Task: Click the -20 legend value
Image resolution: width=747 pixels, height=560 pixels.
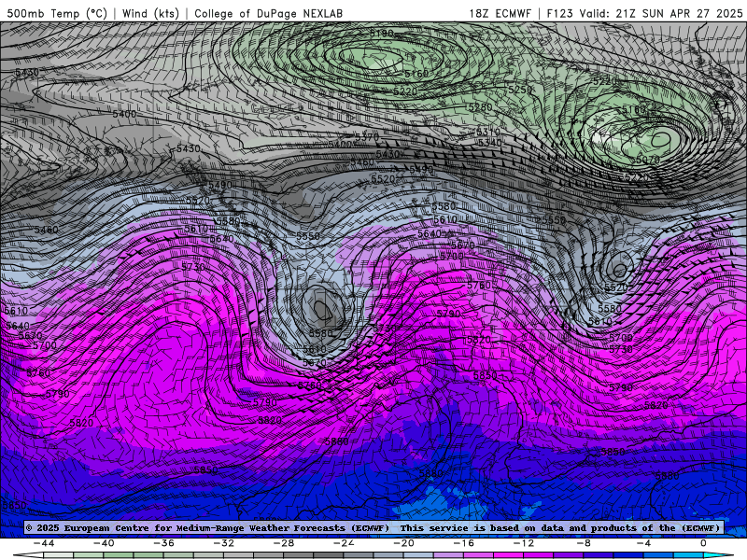Action: [x=403, y=543]
